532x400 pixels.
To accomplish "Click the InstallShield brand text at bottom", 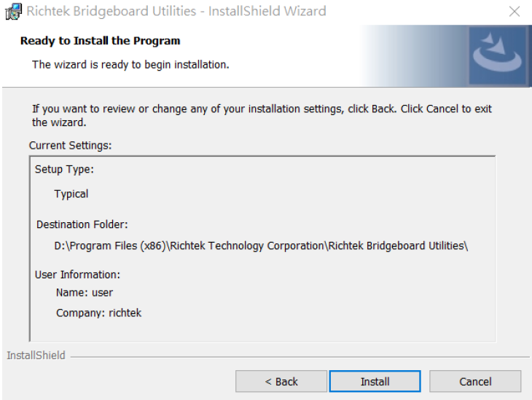I will pyautogui.click(x=36, y=356).
